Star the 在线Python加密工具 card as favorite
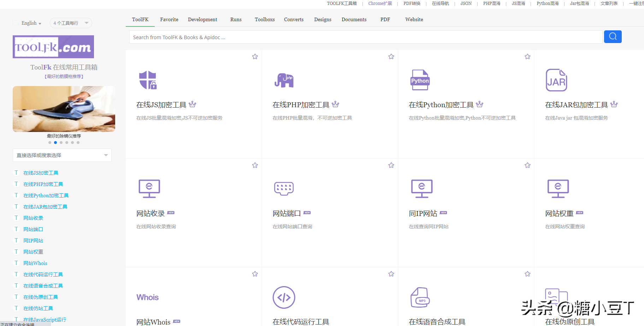This screenshot has width=644, height=326. pos(527,56)
